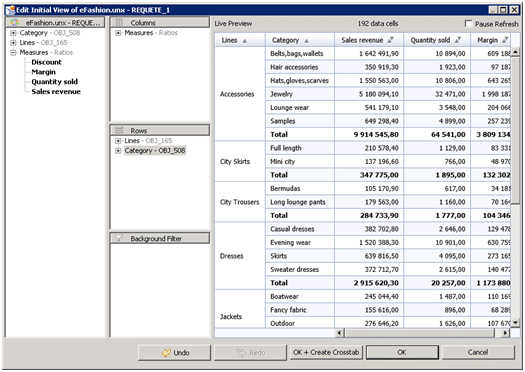Click the Rows panel header icon
Screen dimensions: 525x372
[x=119, y=130]
